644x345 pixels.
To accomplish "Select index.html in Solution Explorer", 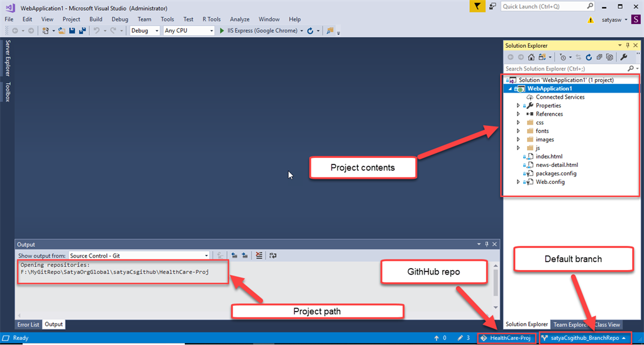I will 549,156.
